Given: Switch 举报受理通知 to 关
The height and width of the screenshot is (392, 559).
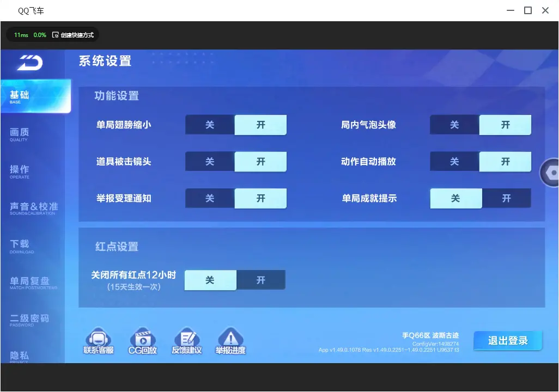Looking at the screenshot, I should pos(210,198).
